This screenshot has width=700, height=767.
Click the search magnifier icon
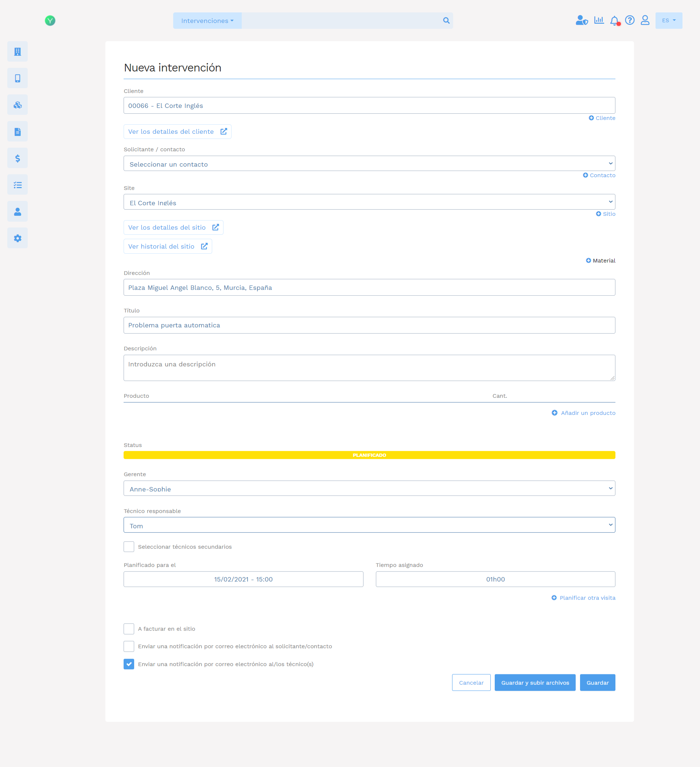pos(446,20)
